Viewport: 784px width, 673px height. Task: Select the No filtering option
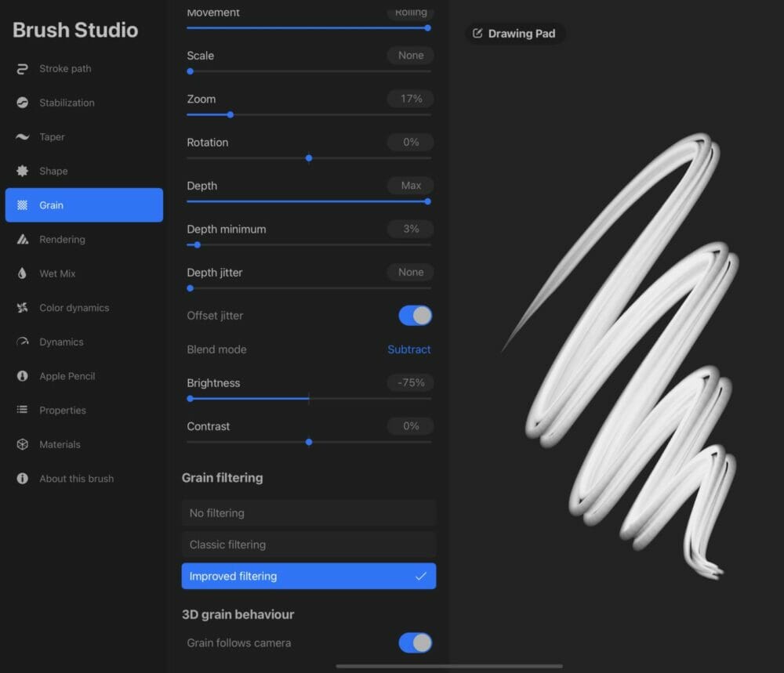308,512
